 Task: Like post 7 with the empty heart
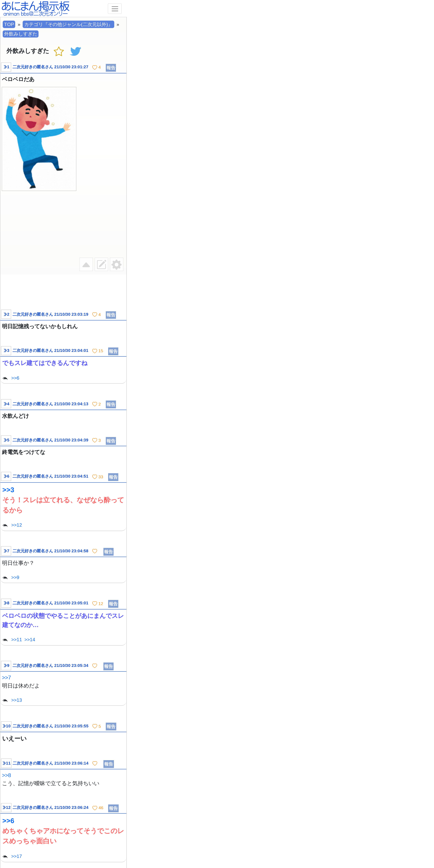[95, 551]
